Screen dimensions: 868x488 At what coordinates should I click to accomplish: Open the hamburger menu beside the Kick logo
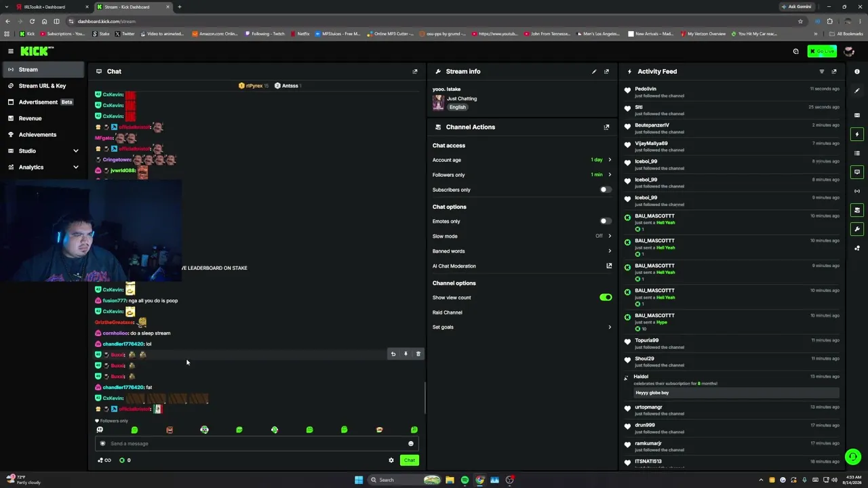11,51
